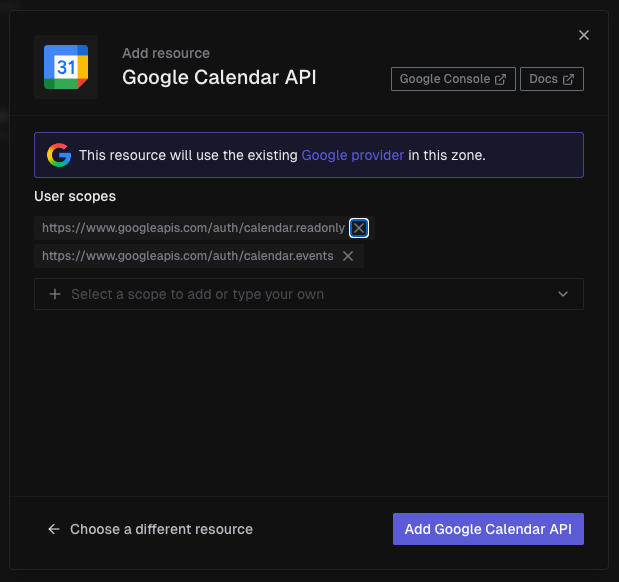Open the Docs external link

pyautogui.click(x=551, y=79)
